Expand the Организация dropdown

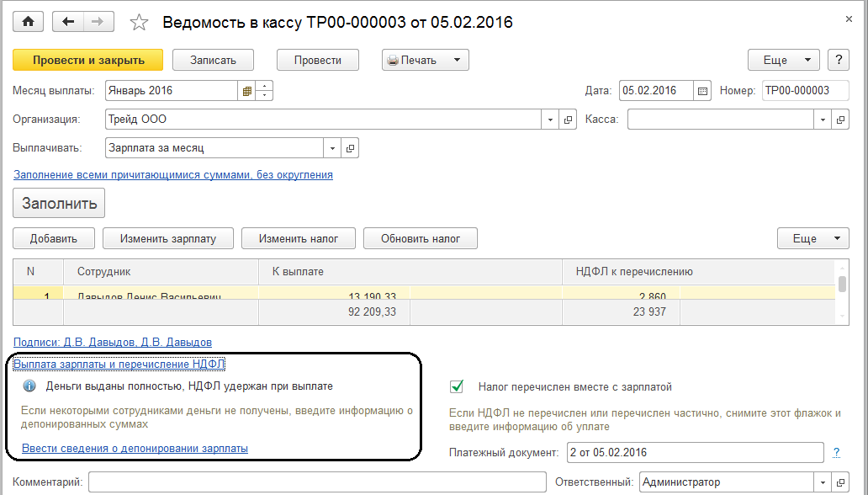pos(551,120)
